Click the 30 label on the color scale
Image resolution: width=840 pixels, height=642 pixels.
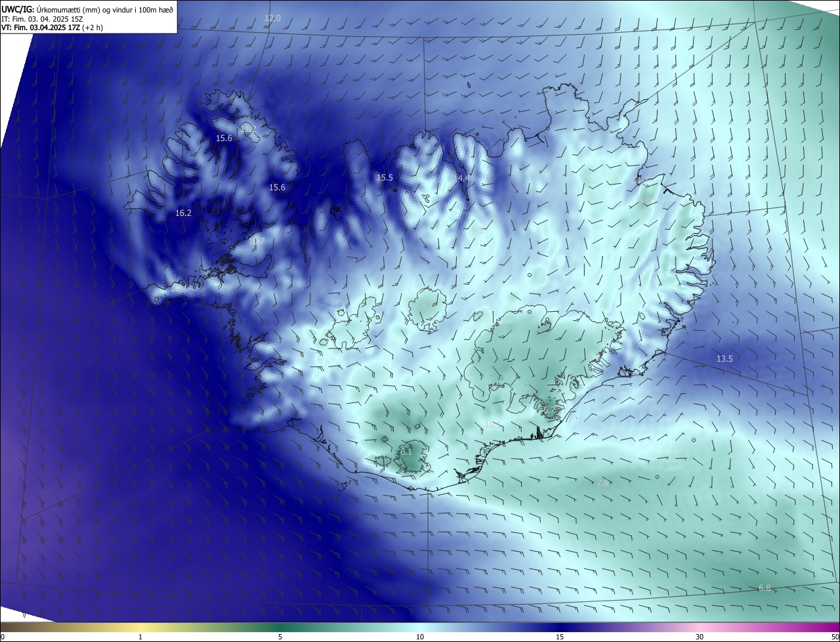click(x=700, y=637)
